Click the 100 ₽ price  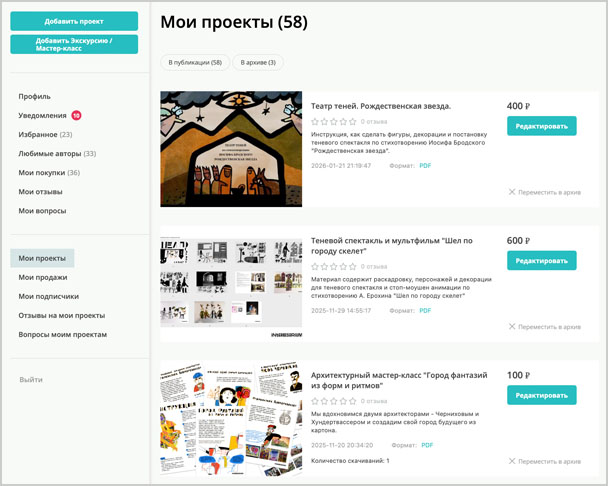(x=518, y=375)
